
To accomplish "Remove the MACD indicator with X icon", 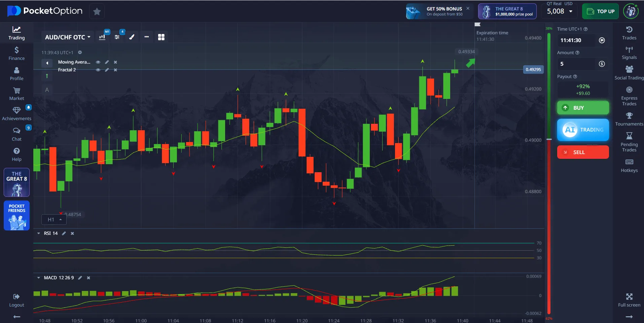I will tap(88, 278).
